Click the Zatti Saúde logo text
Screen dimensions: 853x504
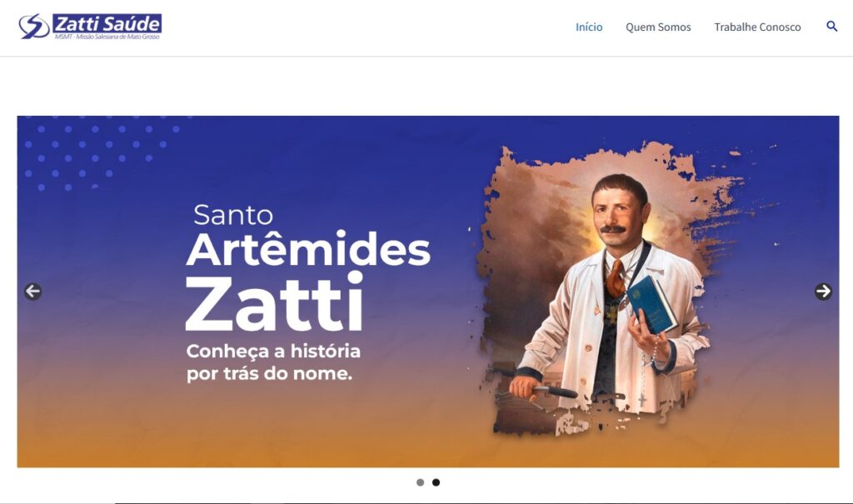(107, 23)
